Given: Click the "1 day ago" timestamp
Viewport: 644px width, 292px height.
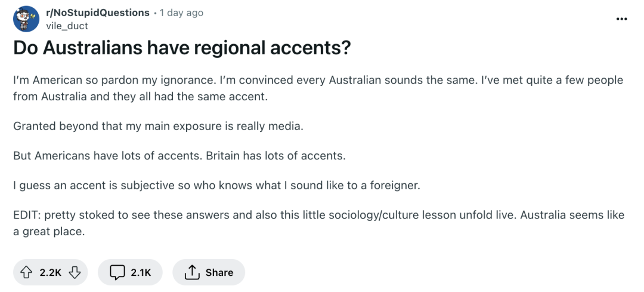Looking at the screenshot, I should tap(181, 13).
